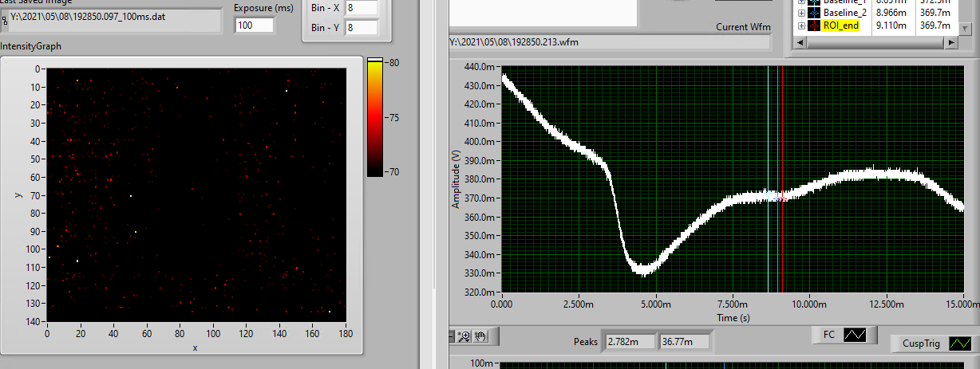Select the Baseline_2 cursor row name
Image resolution: width=980 pixels, height=369 pixels.
pos(845,14)
